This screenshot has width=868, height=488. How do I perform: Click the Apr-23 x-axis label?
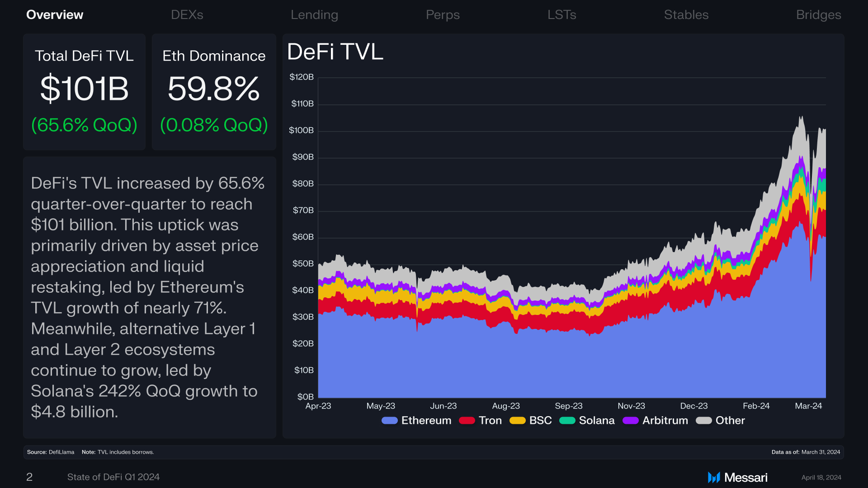(x=318, y=406)
